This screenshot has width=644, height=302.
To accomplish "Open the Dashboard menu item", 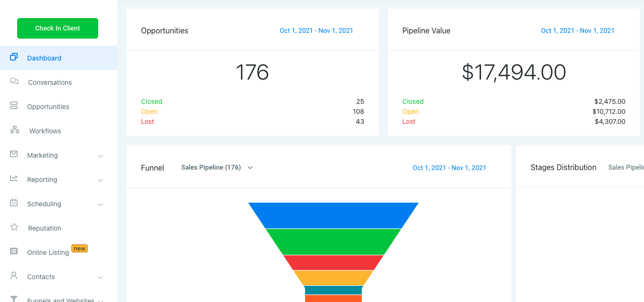I will (59, 58).
